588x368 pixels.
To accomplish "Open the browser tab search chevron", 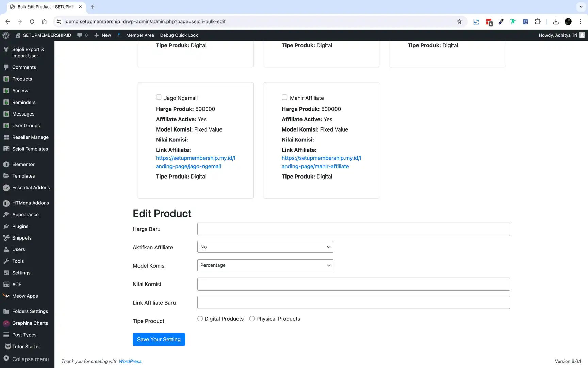I will [580, 7].
